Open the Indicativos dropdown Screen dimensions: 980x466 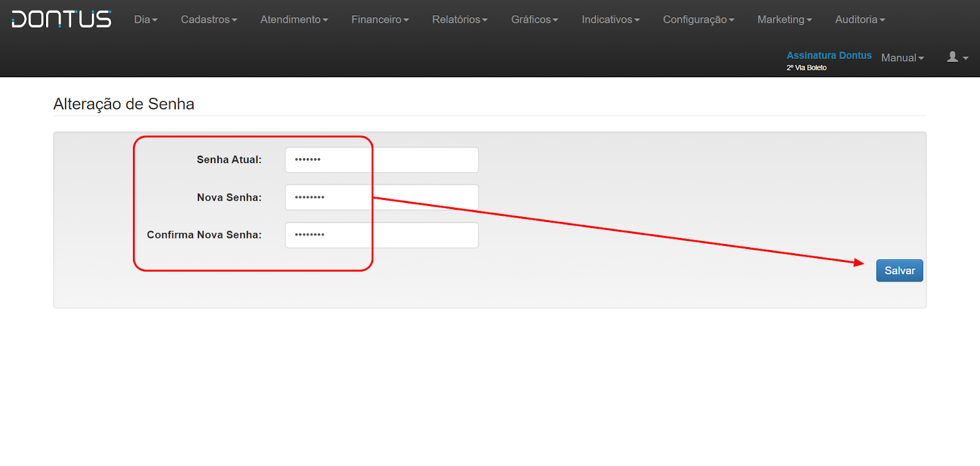(x=611, y=20)
